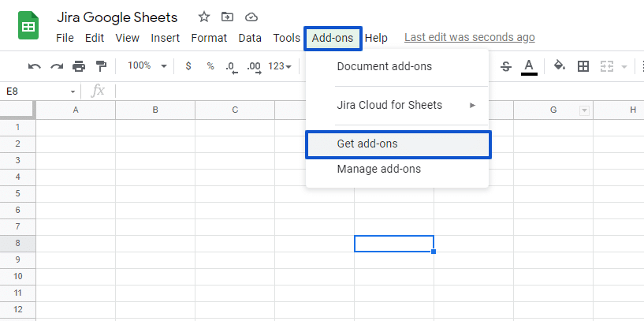Open the merge cells dropdown arrow
Screen dimensions: 644x321
624,66
